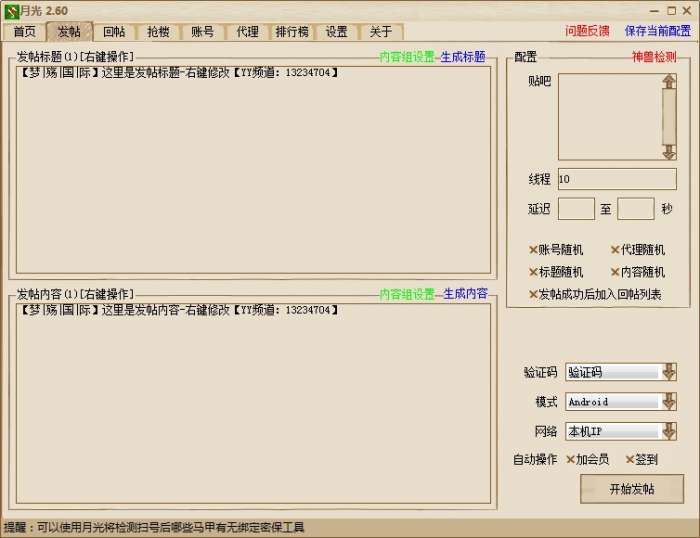Click the 生成内容 link
The height and width of the screenshot is (538, 700).
coord(465,294)
